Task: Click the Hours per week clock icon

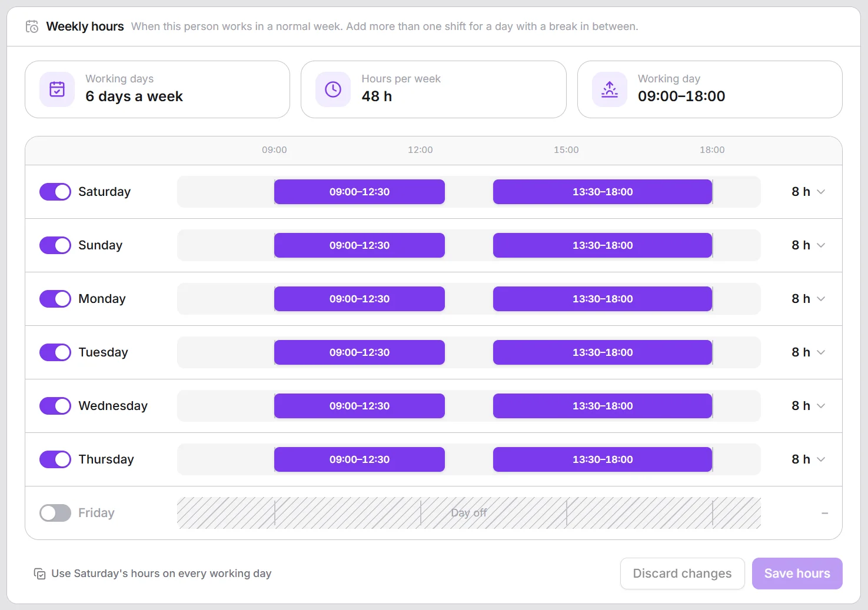Action: [x=333, y=89]
